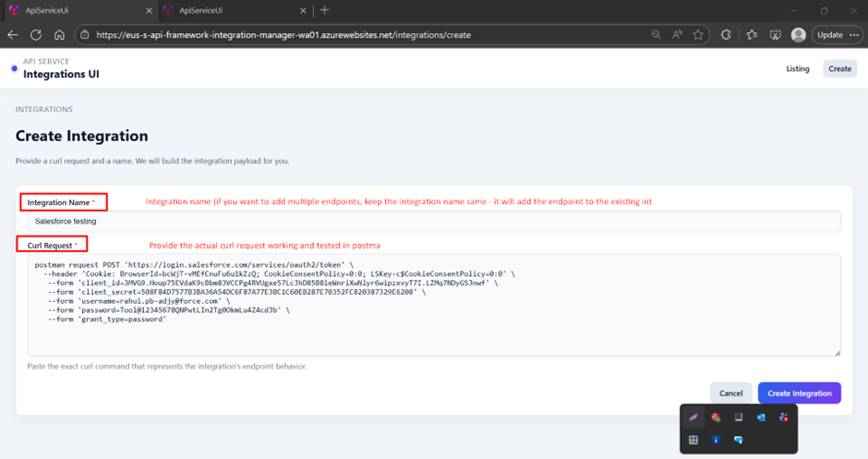The width and height of the screenshot is (868, 459).
Task: Open the Listing page in the header
Action: point(798,68)
